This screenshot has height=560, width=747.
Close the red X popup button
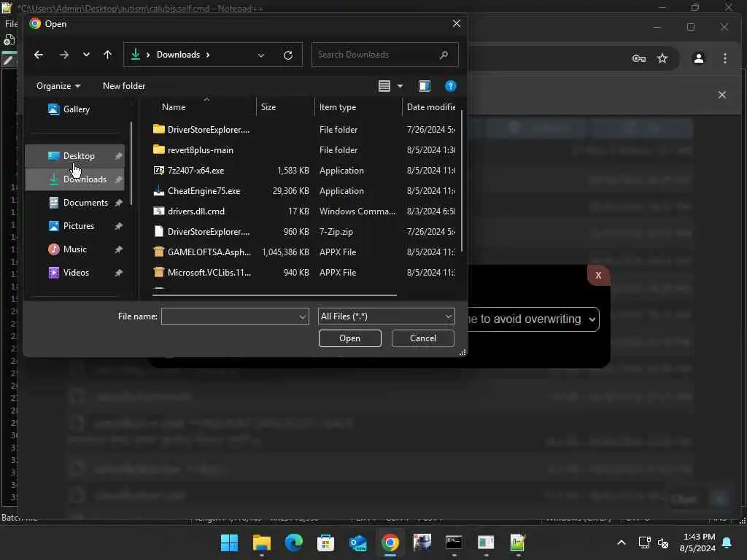[598, 275]
